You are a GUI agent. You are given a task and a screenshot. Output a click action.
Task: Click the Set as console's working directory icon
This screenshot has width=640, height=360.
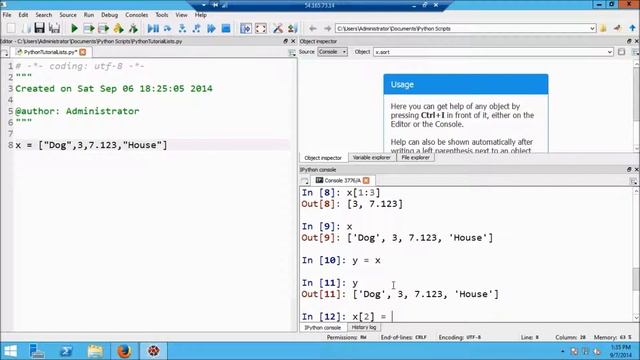[x=618, y=28]
